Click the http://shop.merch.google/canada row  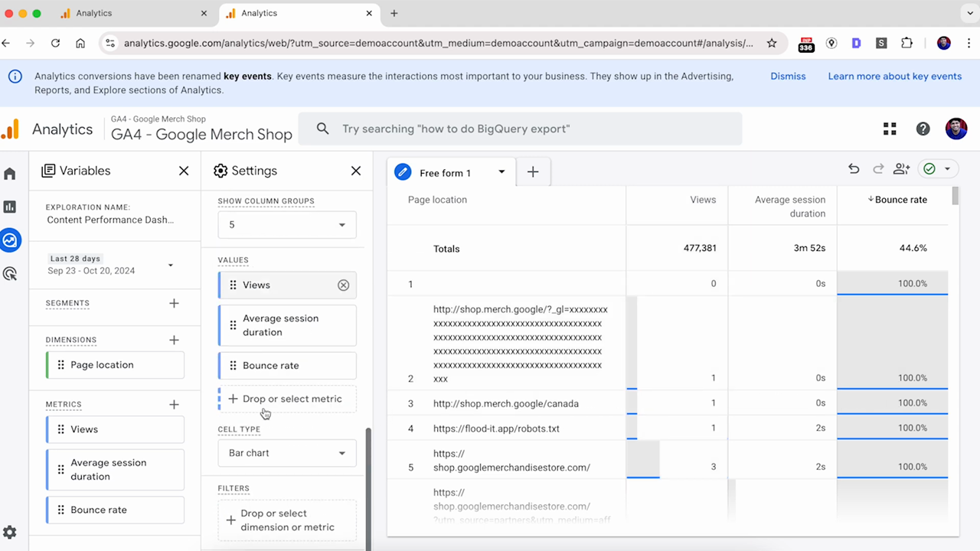505,403
